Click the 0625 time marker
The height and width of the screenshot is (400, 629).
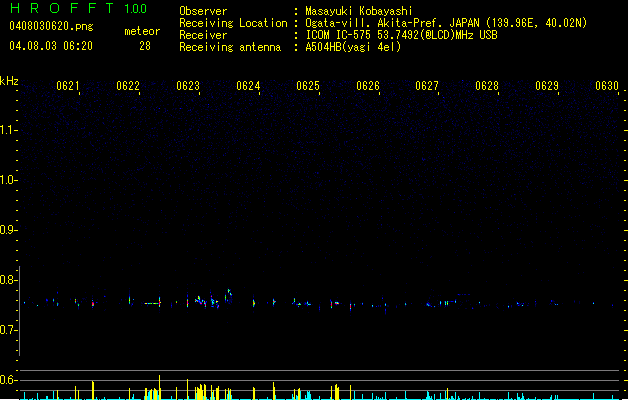click(308, 86)
